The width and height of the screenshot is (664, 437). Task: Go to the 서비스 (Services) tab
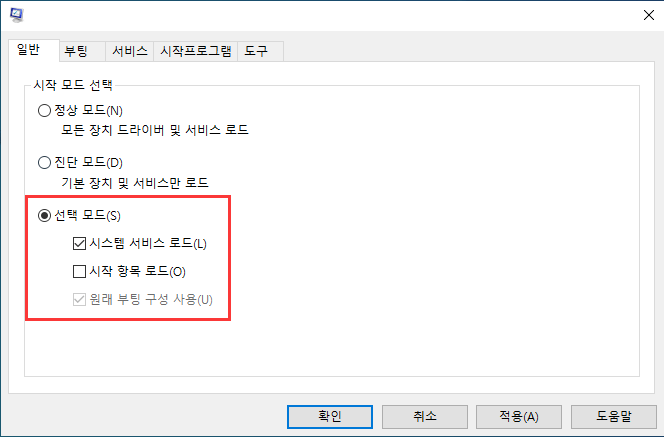[130, 51]
